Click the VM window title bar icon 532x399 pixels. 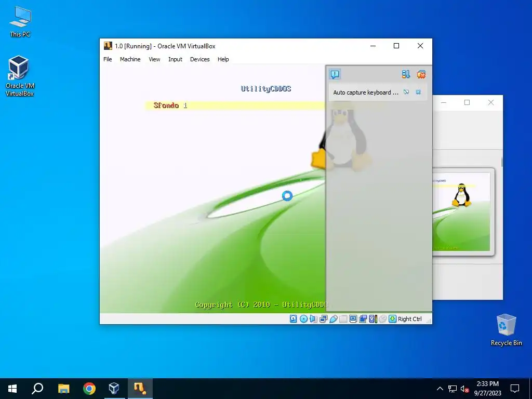pos(108,46)
